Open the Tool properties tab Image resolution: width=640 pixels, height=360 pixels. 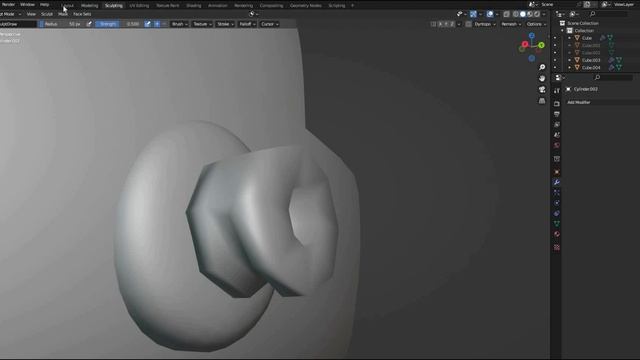coord(557,91)
